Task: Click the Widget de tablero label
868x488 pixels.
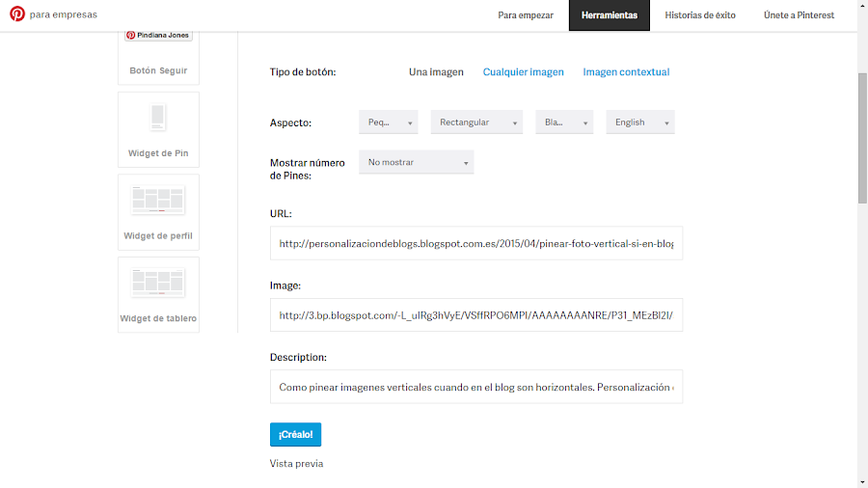Action: [158, 318]
